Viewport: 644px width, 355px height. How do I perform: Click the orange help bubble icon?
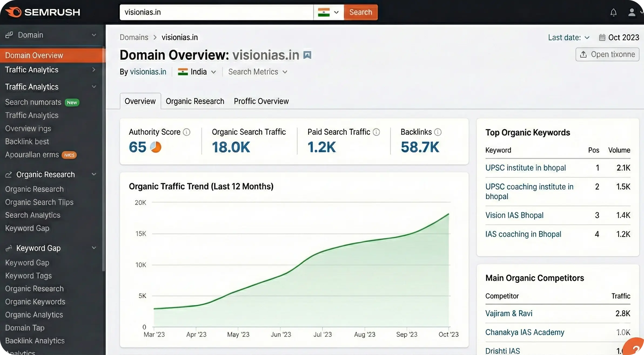pyautogui.click(x=635, y=349)
